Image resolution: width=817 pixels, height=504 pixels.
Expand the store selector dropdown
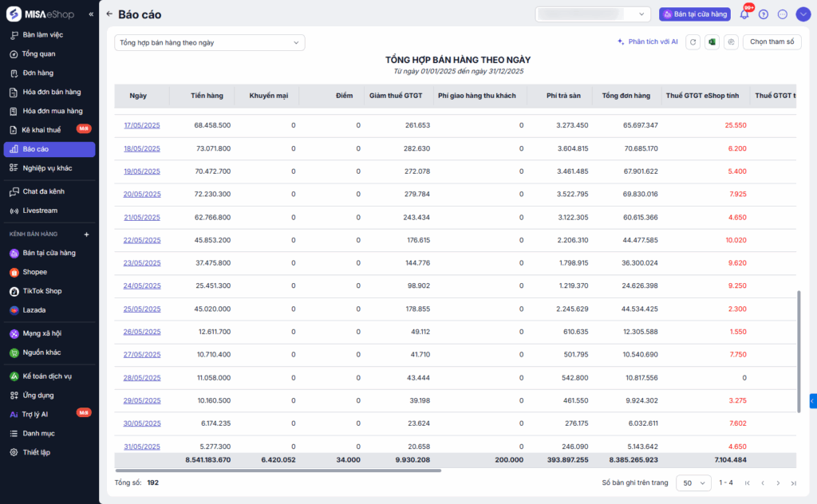pos(593,14)
